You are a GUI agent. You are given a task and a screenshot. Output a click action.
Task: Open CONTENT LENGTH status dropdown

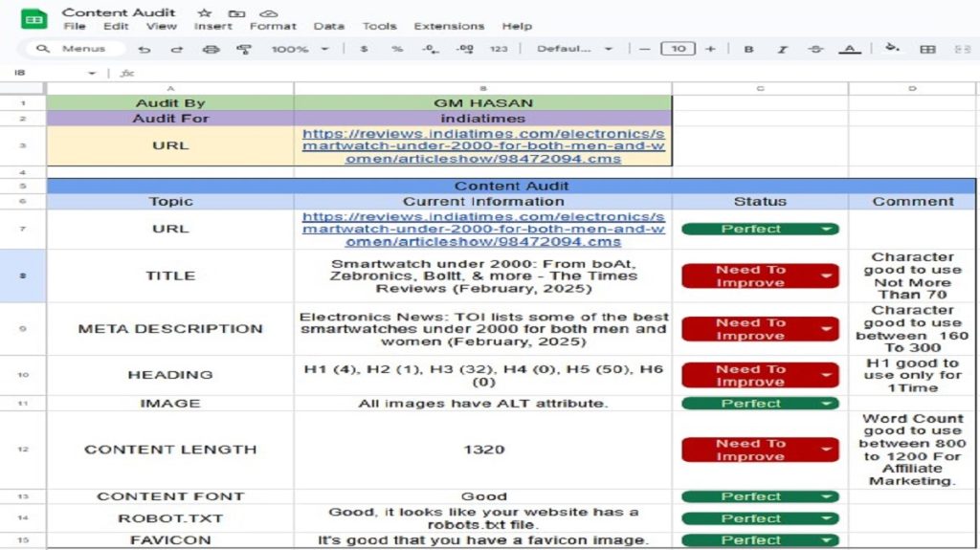click(x=760, y=450)
